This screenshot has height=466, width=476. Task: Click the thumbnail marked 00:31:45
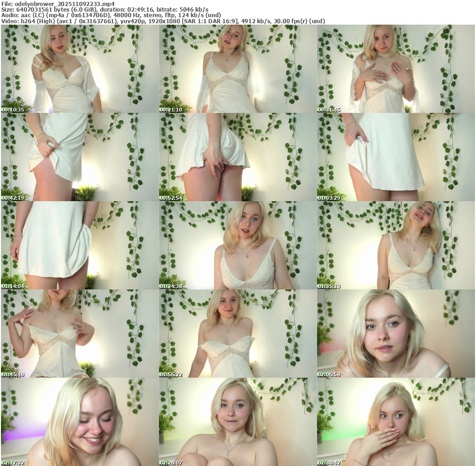coord(396,69)
